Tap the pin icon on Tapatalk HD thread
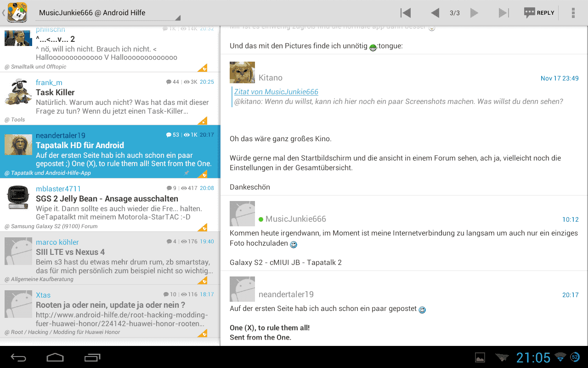 click(187, 173)
